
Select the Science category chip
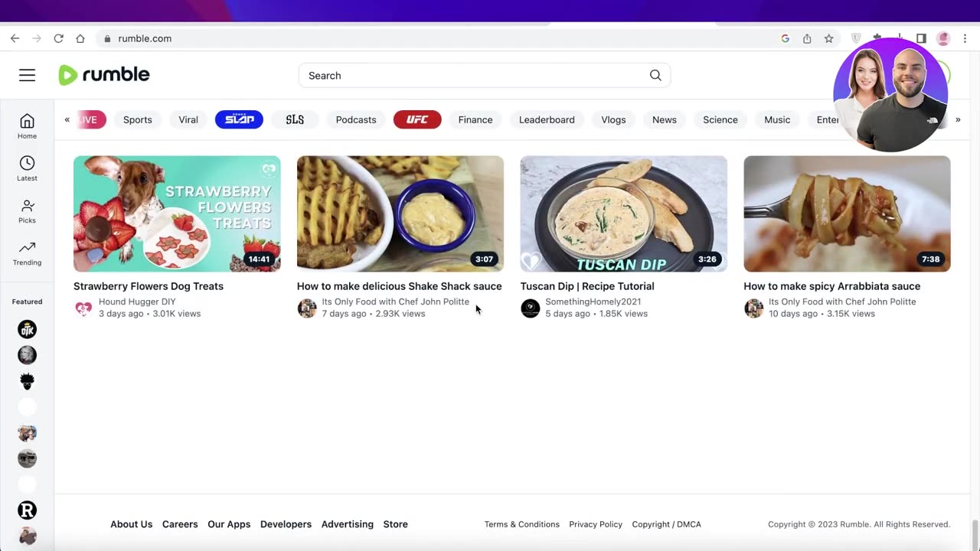pyautogui.click(x=720, y=119)
